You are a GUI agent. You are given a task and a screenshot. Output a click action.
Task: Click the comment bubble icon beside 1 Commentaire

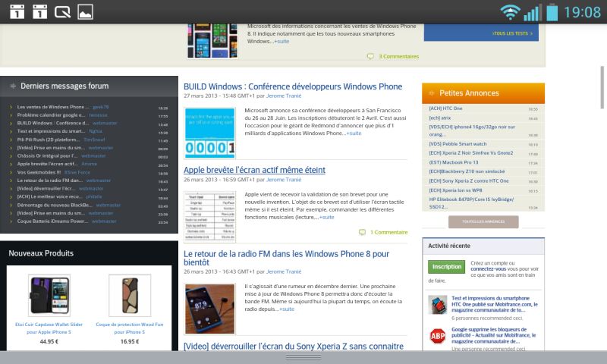[363, 233]
